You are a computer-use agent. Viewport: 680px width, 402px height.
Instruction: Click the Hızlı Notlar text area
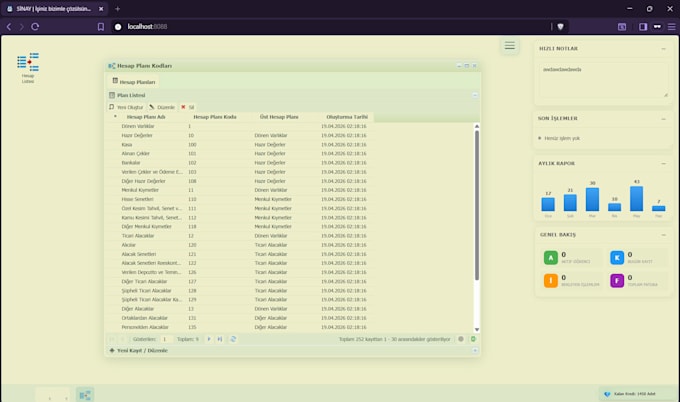603,80
